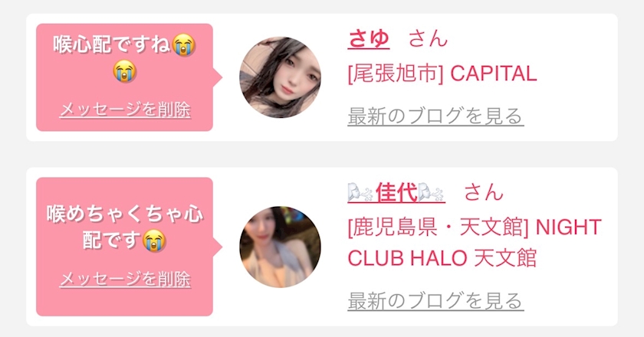Click wind-face emoji after 佳代's name

[431, 192]
